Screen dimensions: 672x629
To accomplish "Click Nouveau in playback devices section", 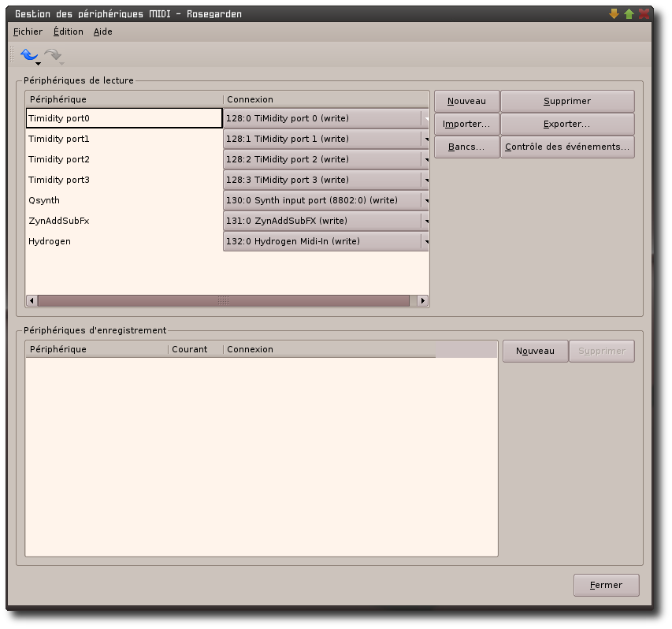I will (x=466, y=101).
